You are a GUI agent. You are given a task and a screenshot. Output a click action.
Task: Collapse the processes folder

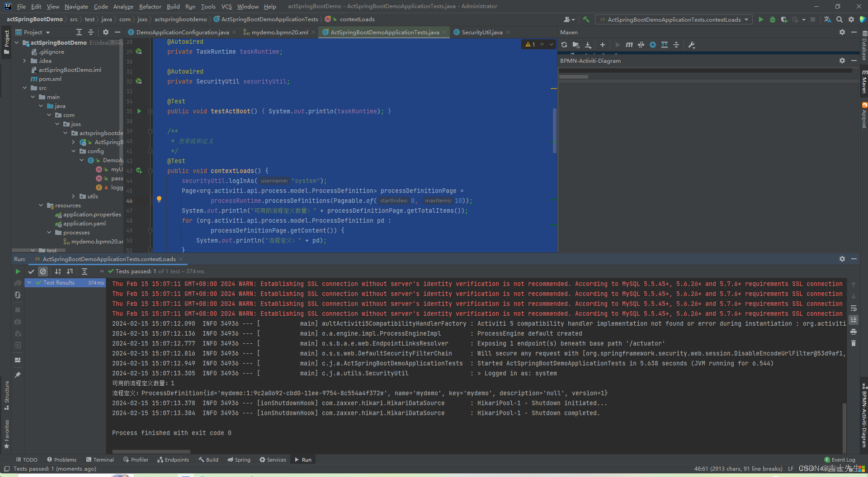(x=49, y=233)
